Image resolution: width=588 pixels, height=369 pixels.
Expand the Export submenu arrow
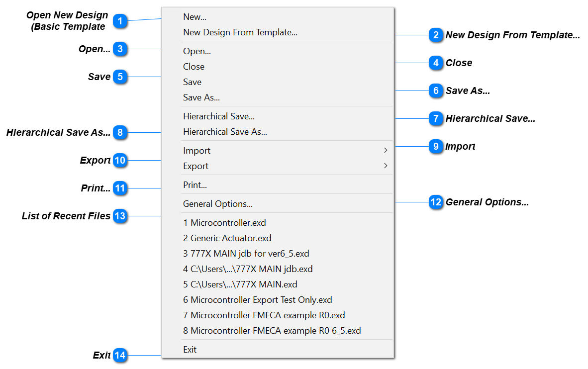386,166
